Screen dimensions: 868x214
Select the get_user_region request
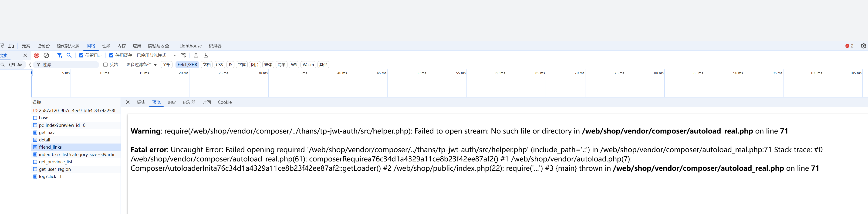(76, 169)
